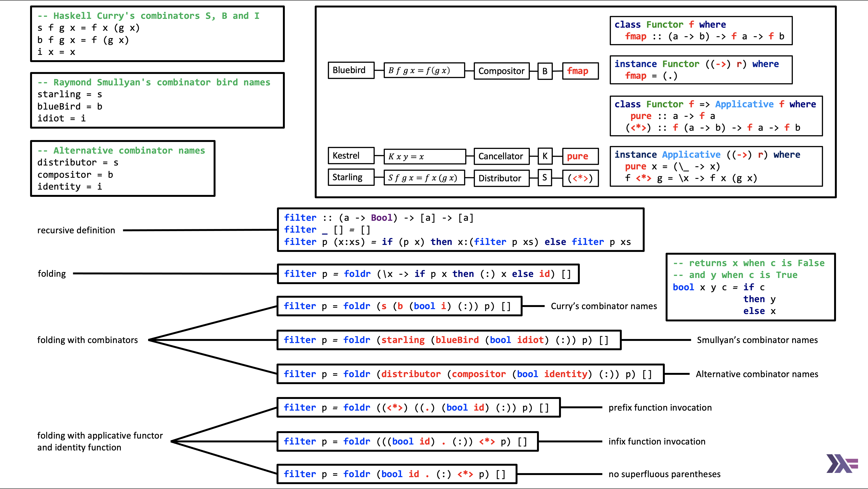The width and height of the screenshot is (868, 489).
Task: Click the line 'bool x y c = if c'
Action: [719, 287]
